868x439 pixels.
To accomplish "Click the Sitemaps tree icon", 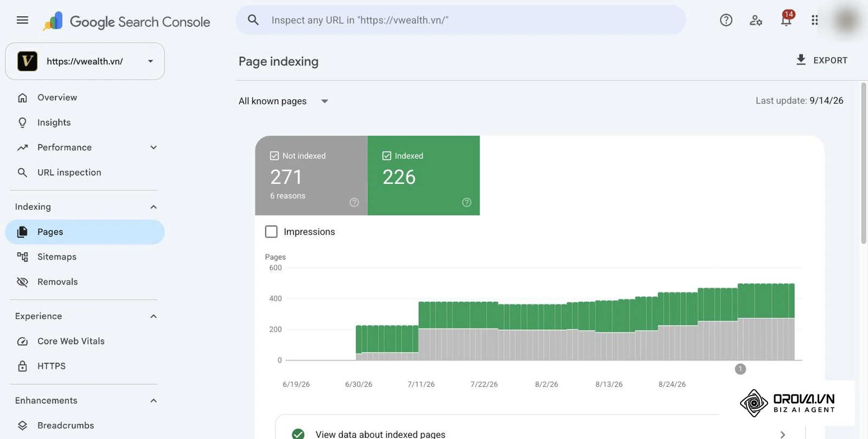I will tap(22, 257).
